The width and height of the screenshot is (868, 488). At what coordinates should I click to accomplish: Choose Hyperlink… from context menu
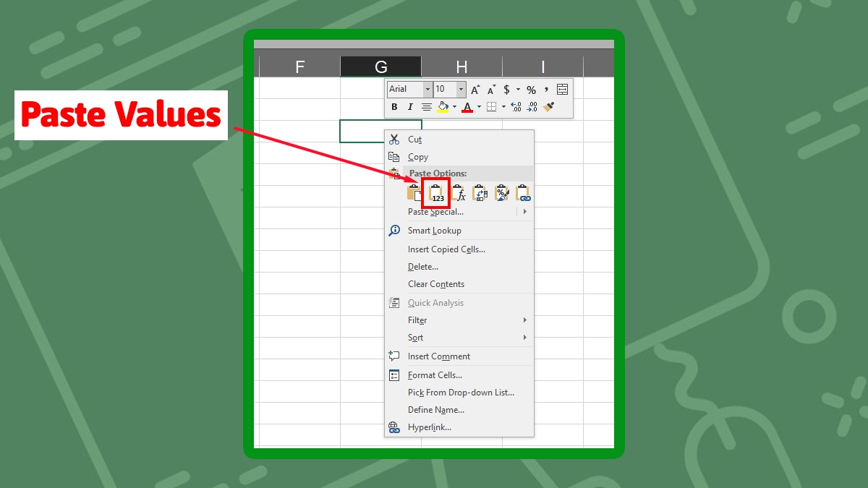459,427
